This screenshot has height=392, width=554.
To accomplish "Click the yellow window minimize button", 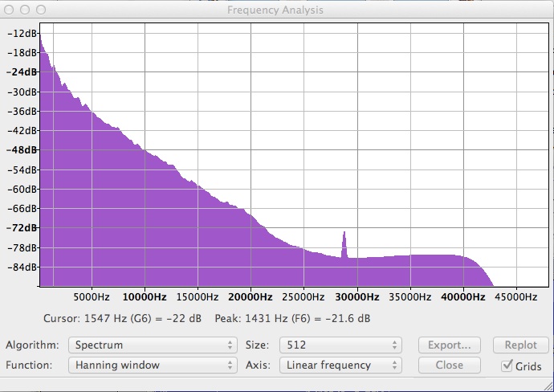I will pyautogui.click(x=25, y=10).
